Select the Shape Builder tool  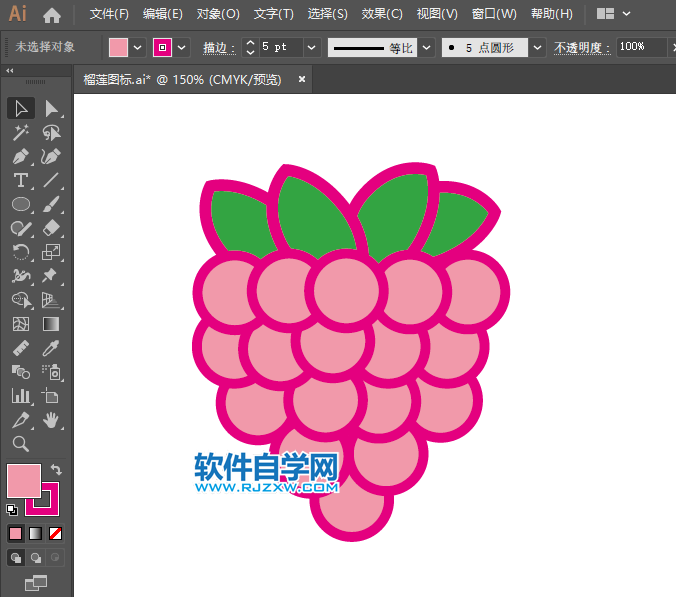(x=21, y=300)
